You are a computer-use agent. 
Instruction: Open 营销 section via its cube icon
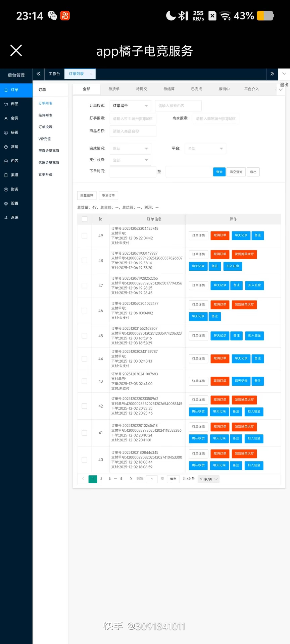(6, 147)
